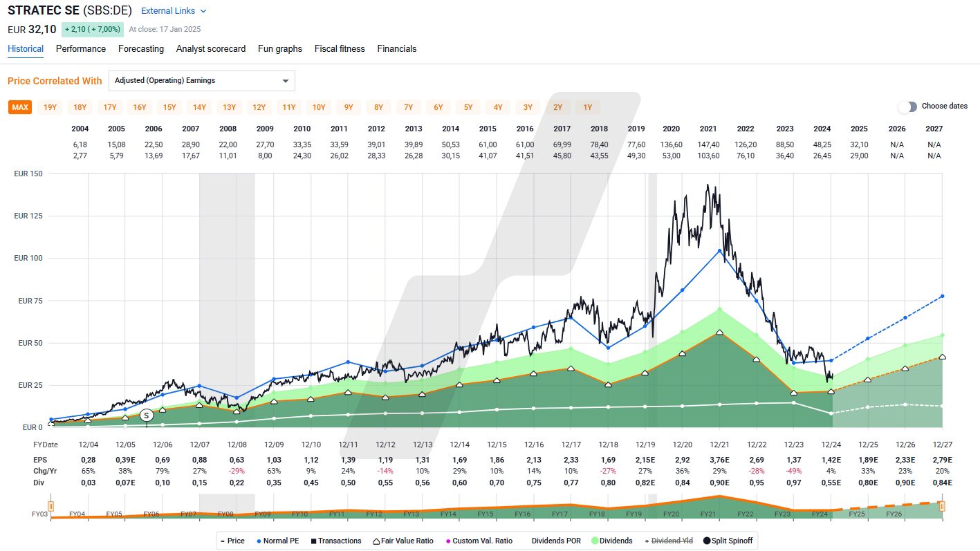Open the Fun graphs tab
This screenshot has width=980, height=551.
coord(280,49)
